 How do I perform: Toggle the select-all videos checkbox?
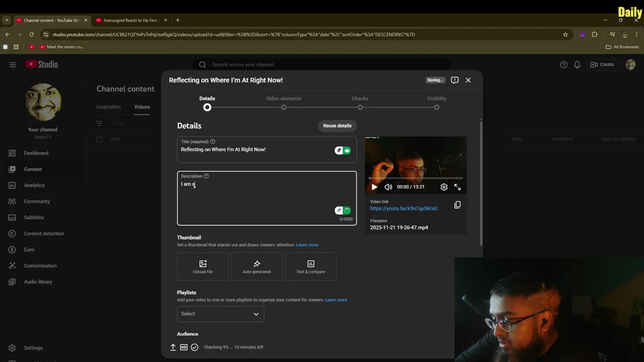[x=99, y=139]
